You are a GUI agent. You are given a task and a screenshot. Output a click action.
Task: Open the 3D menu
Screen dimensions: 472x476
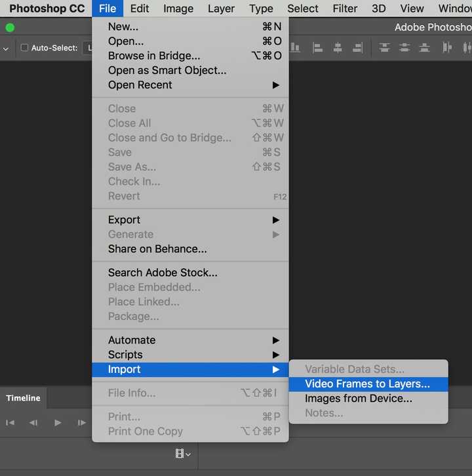tap(379, 9)
